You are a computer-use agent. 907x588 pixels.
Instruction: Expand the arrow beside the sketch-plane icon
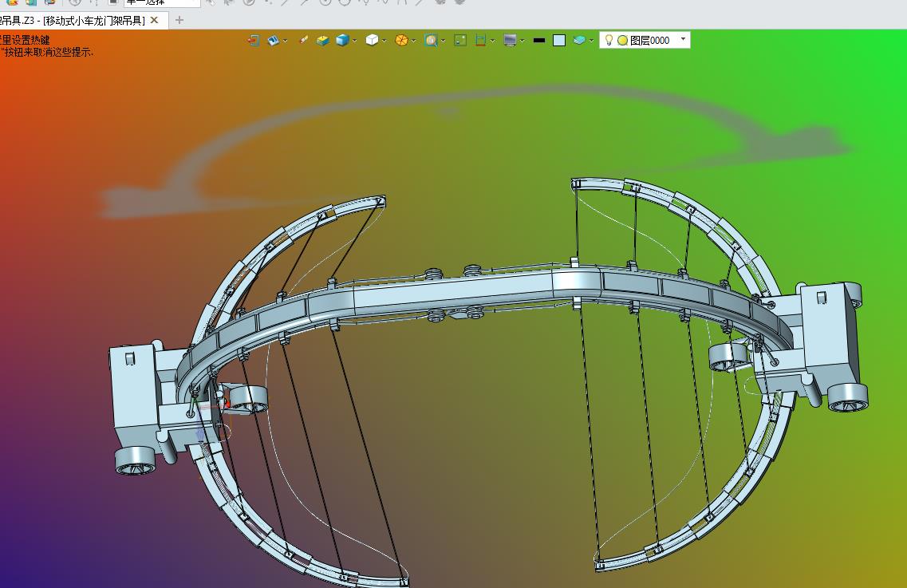(285, 41)
